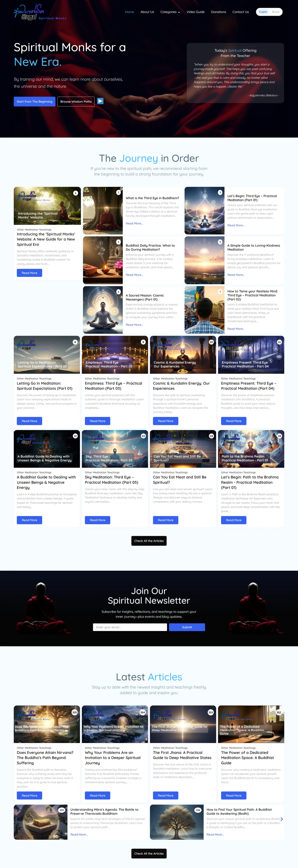Click Read More under Emptiness Part 03
Image resolution: width=298 pixels, height=868 pixels.
pos(97,421)
